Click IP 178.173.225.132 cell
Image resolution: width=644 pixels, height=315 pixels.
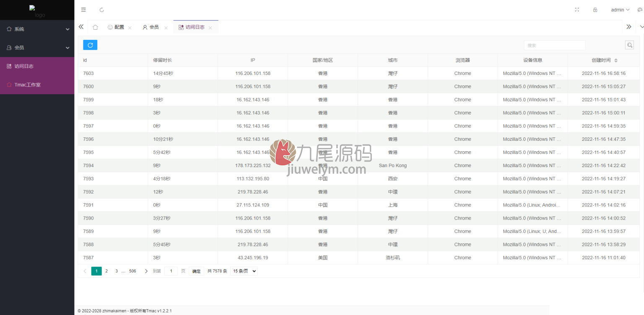(x=253, y=165)
